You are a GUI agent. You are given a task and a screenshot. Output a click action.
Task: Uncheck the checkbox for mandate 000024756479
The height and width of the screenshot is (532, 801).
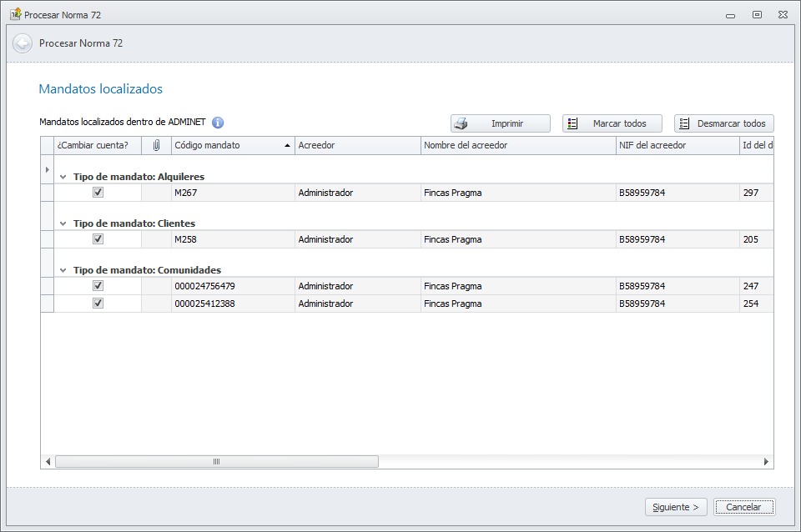coord(98,286)
